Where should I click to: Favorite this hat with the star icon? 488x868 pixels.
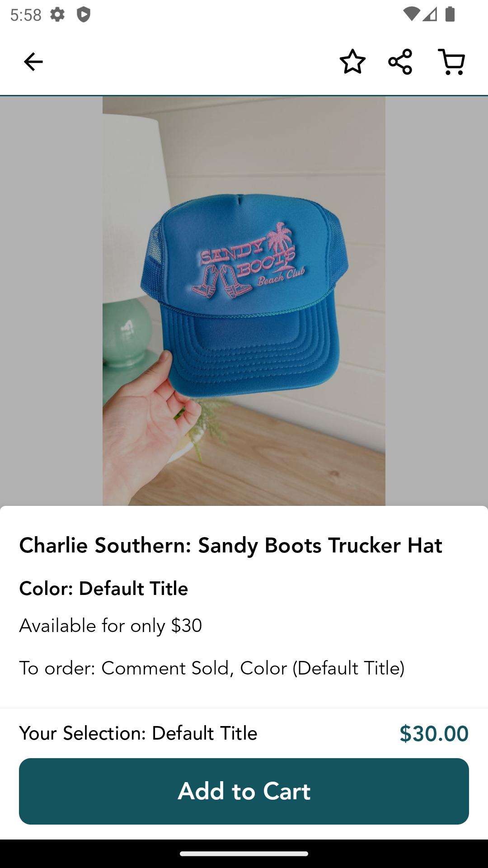(352, 61)
